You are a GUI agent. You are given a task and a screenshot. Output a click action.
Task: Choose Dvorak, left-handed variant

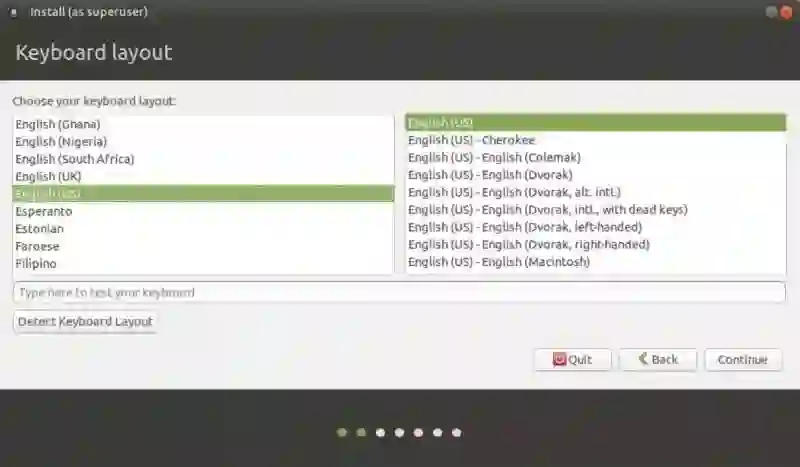[596, 227]
